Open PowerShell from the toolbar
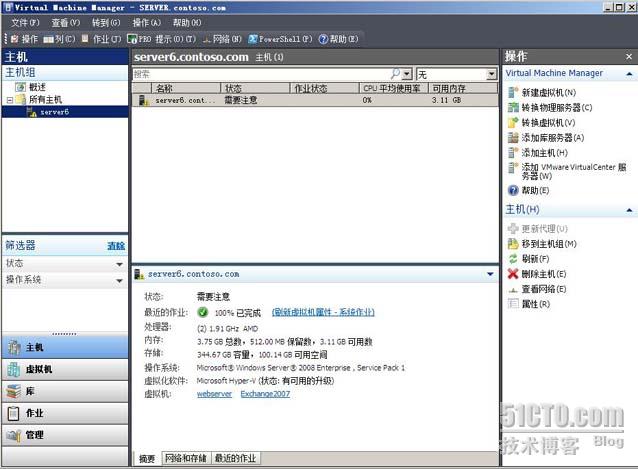This screenshot has width=638, height=469. click(280, 39)
